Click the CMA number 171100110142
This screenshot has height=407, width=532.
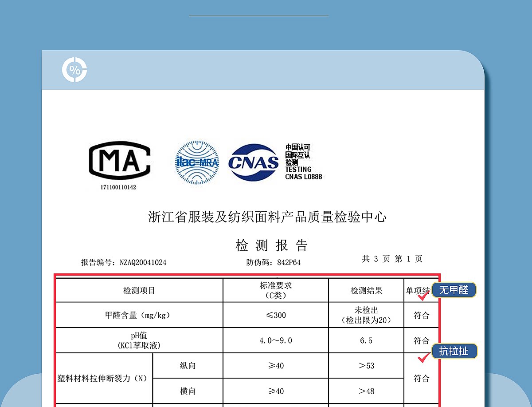(x=118, y=187)
